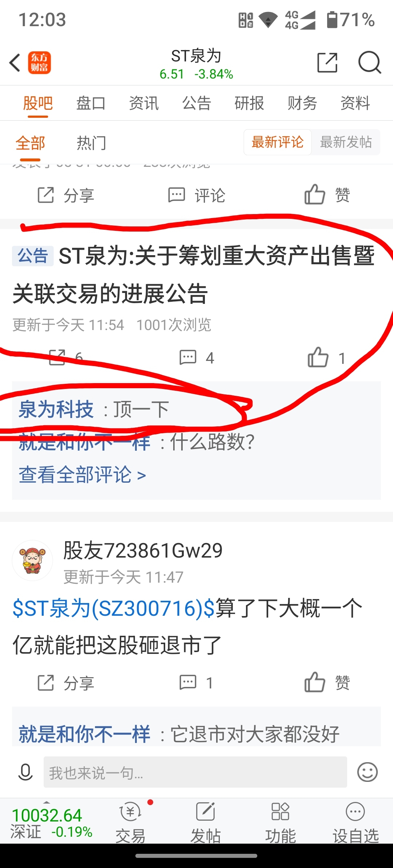Tap the 我也来说一句 comment input field
Screen dimensions: 393x868
pos(195,772)
